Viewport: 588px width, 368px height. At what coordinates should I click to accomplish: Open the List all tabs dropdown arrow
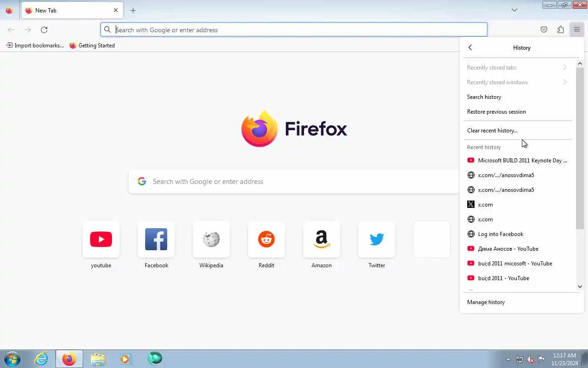(514, 10)
